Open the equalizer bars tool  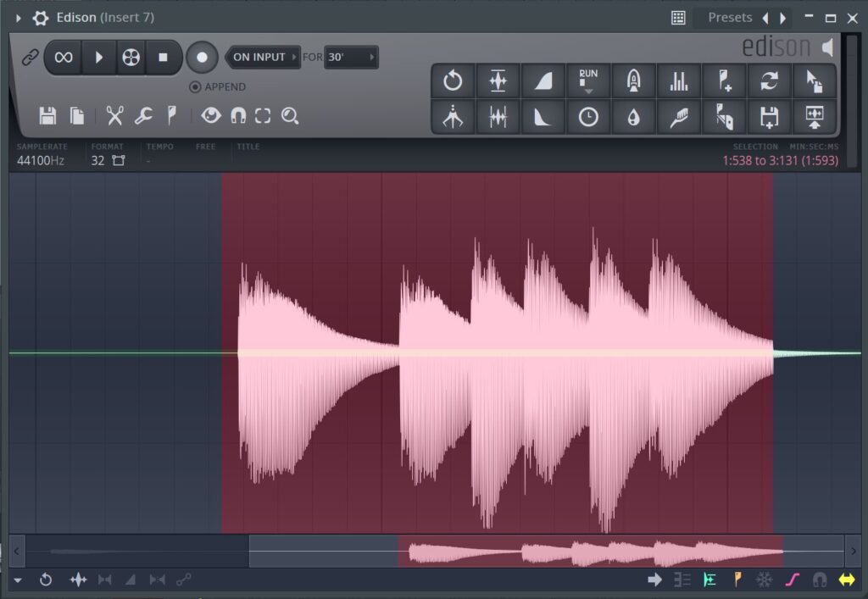click(679, 80)
